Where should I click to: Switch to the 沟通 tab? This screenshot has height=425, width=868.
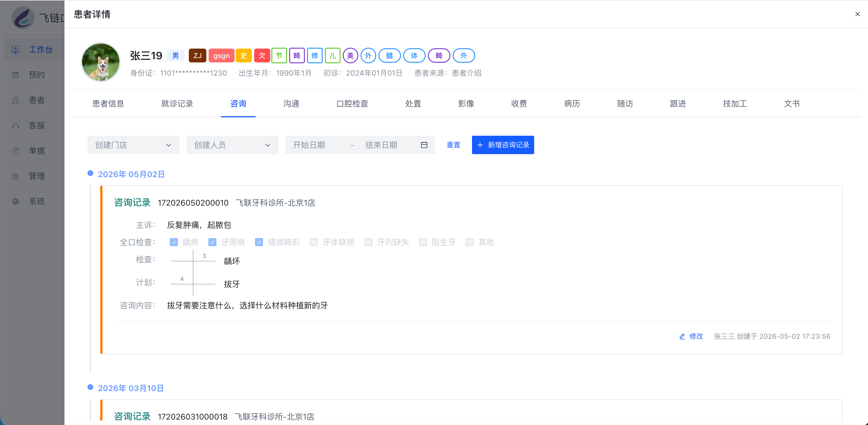tap(291, 104)
